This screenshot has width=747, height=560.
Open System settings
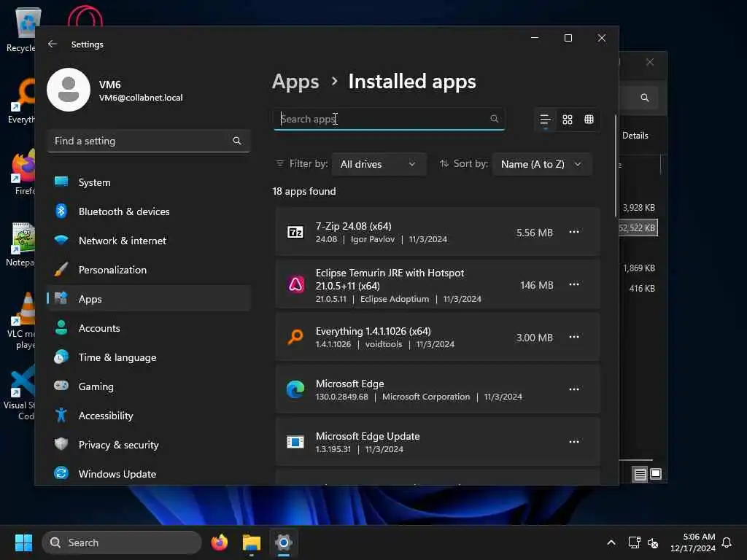[x=149, y=182]
